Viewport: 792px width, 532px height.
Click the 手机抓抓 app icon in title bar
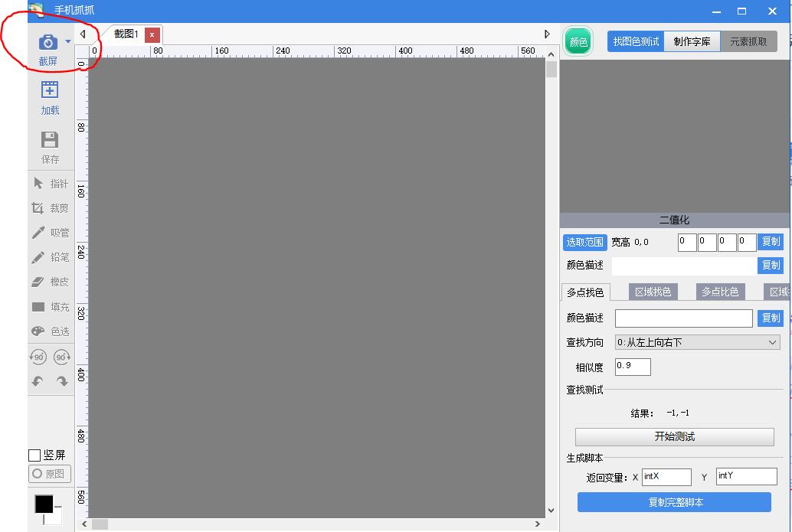click(x=36, y=10)
